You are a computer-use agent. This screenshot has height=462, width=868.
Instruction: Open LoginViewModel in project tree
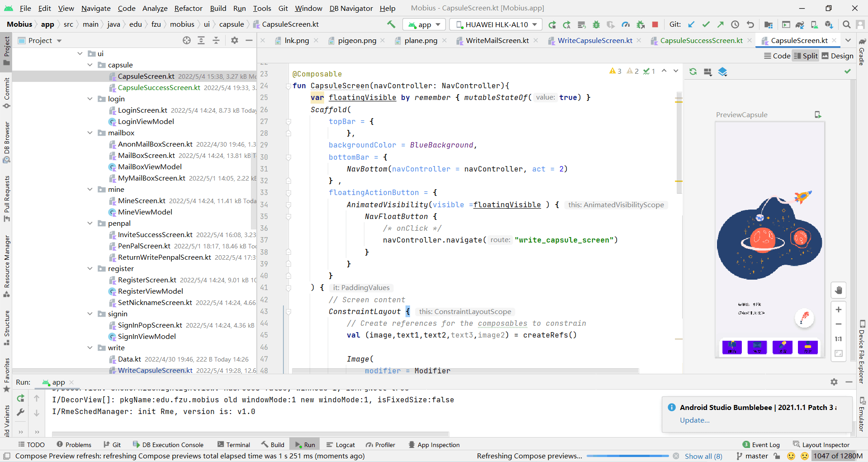point(146,121)
